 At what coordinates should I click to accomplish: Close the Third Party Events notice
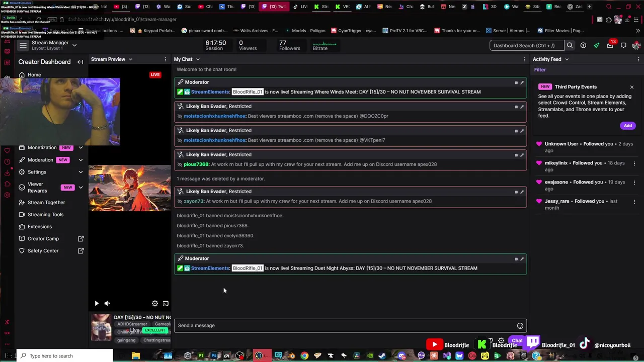[x=632, y=87]
